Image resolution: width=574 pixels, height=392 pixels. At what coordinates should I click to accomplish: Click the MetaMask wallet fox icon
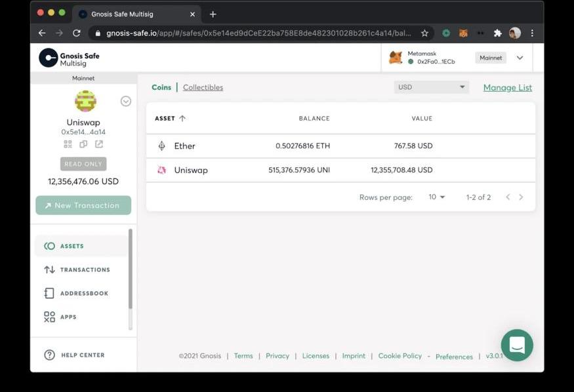(396, 58)
